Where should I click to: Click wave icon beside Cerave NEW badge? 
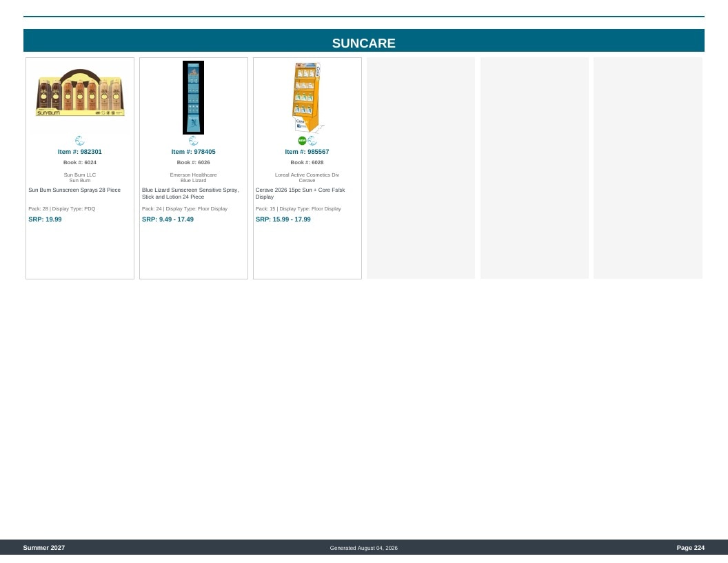(x=312, y=141)
